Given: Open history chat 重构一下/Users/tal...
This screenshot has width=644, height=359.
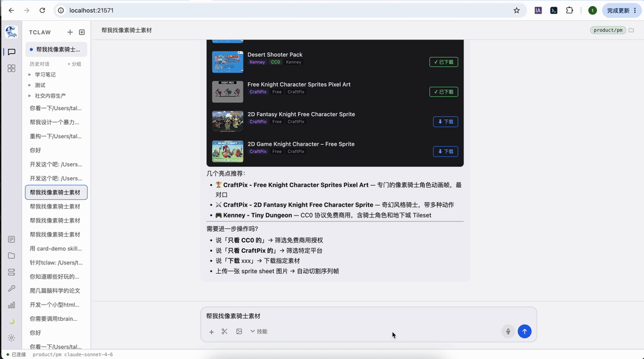Looking at the screenshot, I should [56, 136].
